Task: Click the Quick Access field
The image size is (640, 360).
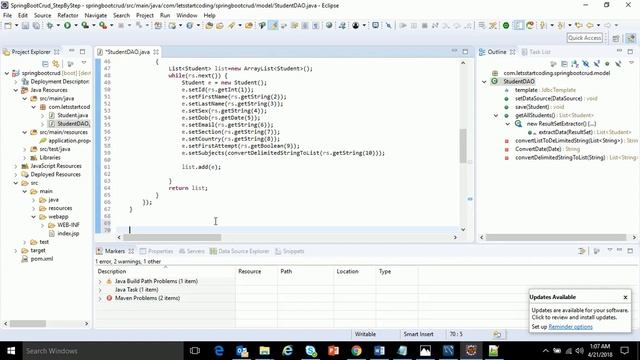Action: 584,38
